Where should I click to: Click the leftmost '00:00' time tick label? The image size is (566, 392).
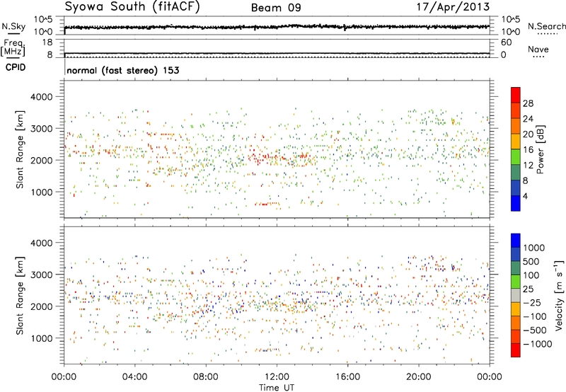64,377
